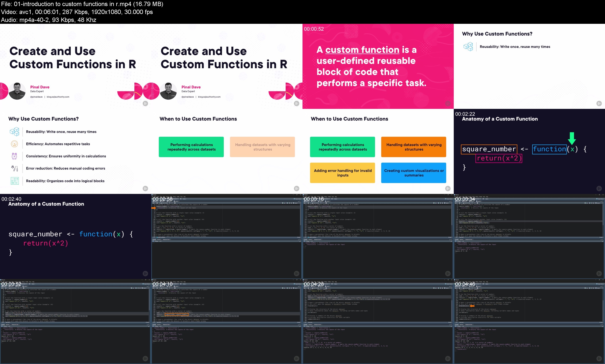Click the alarm clock icon beside Consistency bullet
605x364 pixels.
tap(15, 156)
